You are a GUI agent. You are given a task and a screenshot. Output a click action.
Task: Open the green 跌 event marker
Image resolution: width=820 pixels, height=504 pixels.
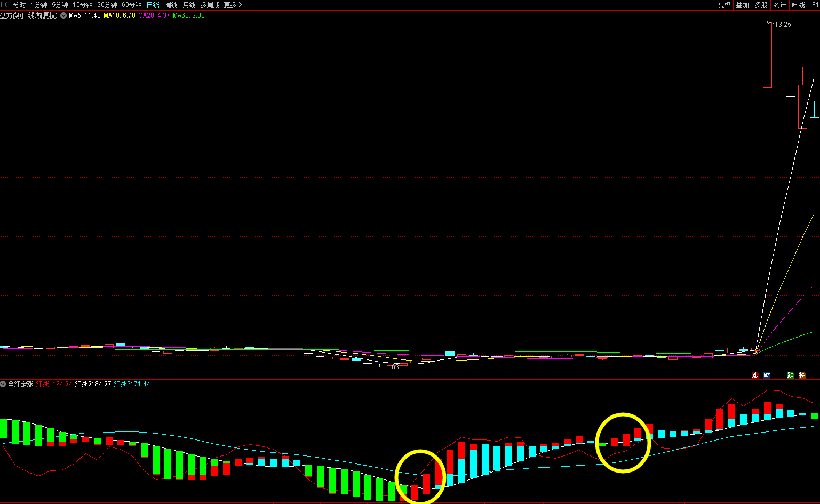(x=791, y=375)
